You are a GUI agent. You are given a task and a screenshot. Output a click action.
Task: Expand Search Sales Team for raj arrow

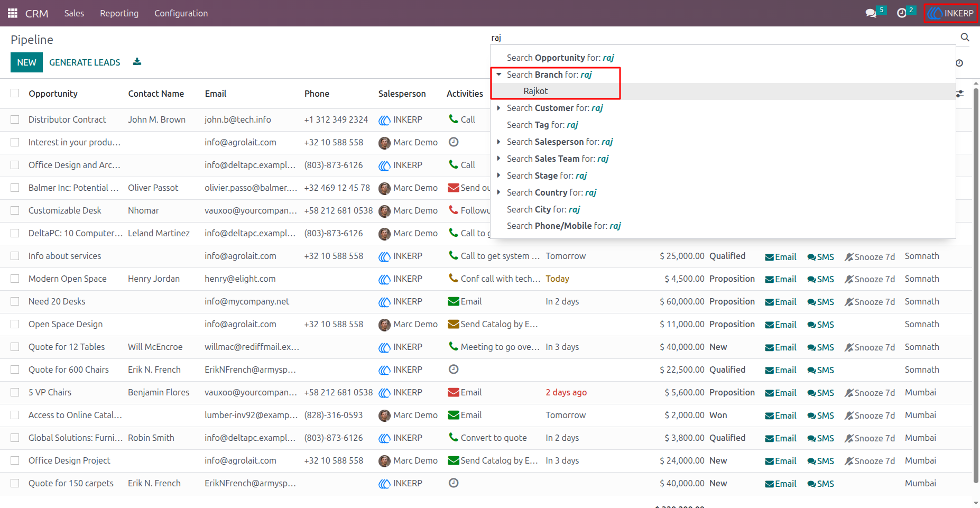(x=498, y=159)
